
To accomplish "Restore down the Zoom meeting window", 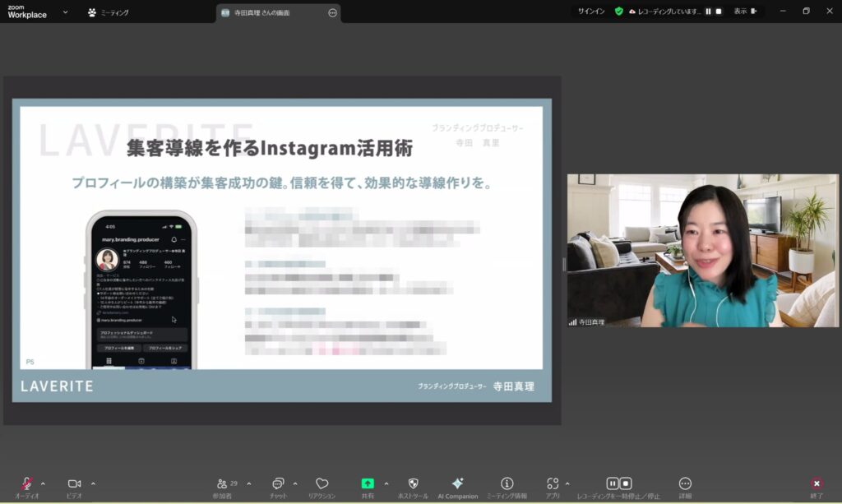I will click(x=806, y=12).
